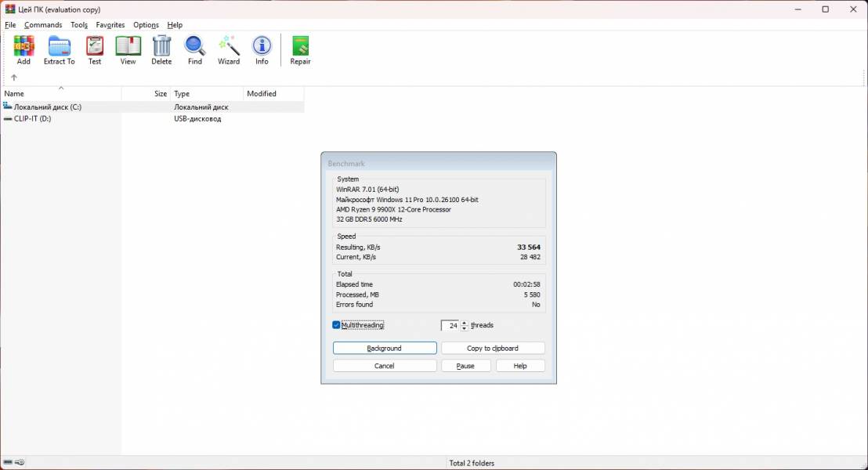Select the CLIP-IT (D:) USB drive
The width and height of the screenshot is (868, 470).
[x=33, y=119]
